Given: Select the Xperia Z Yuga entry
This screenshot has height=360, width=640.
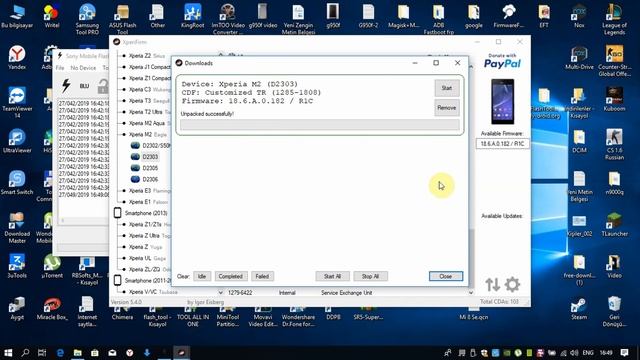Looking at the screenshot, I should [147, 247].
